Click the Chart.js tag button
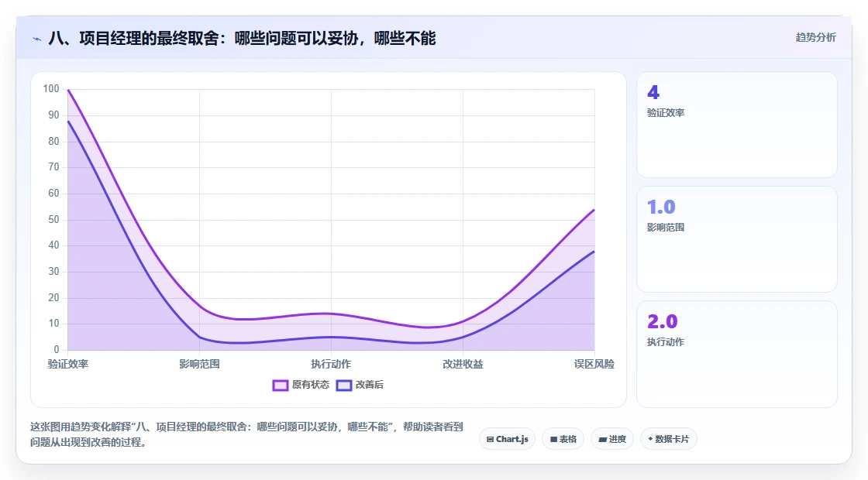Image resolution: width=868 pixels, height=480 pixels. 507,439
